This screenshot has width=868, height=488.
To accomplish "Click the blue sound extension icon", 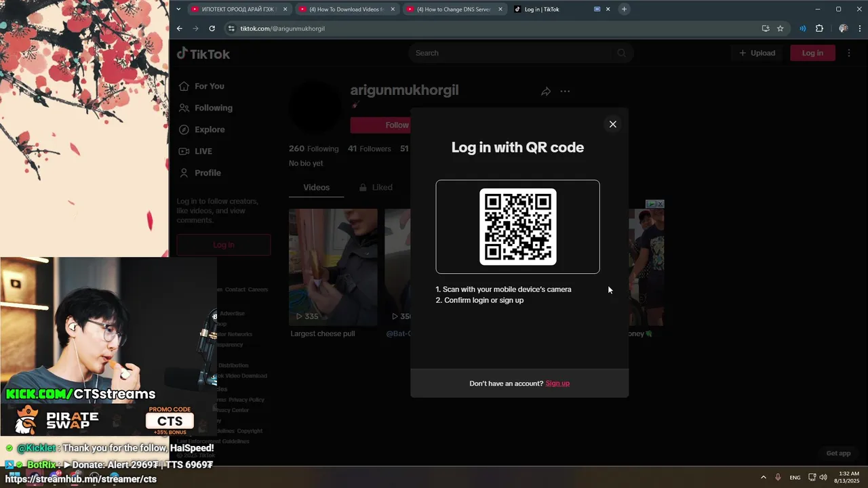I will (x=803, y=28).
